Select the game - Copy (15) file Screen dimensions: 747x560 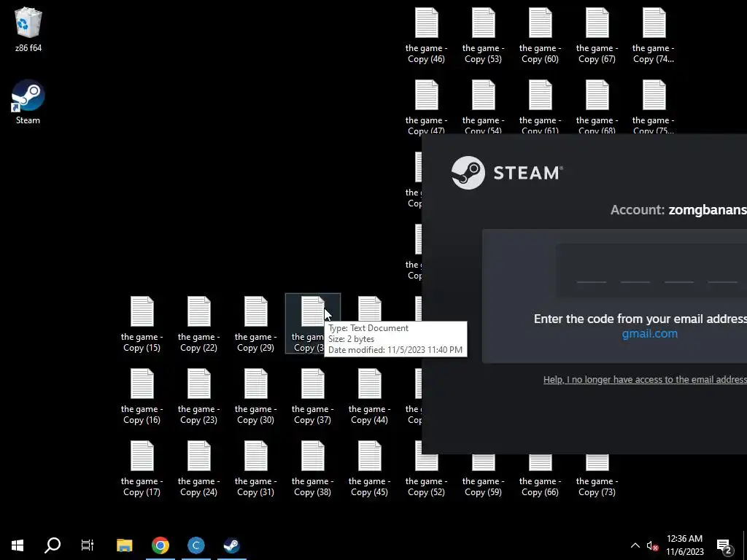click(x=142, y=324)
